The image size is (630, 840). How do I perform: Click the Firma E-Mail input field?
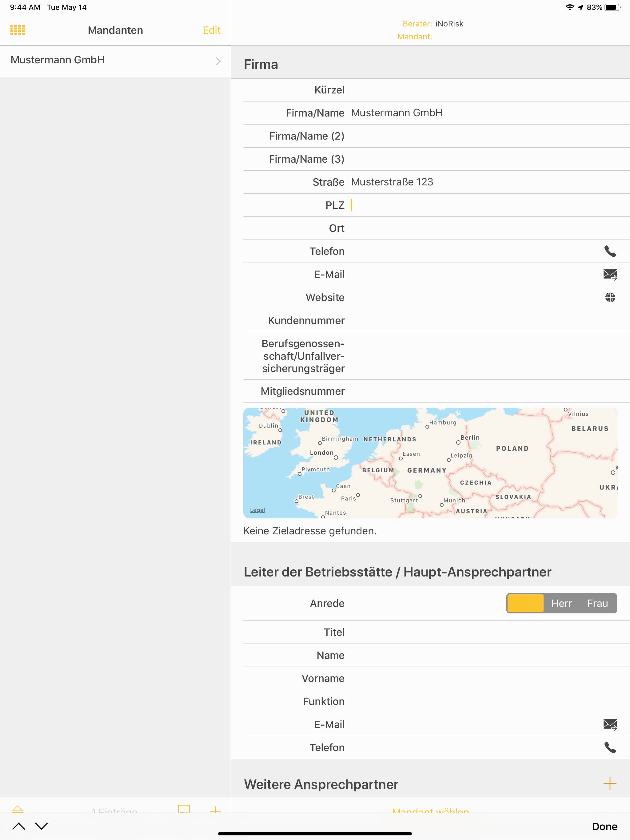475,274
